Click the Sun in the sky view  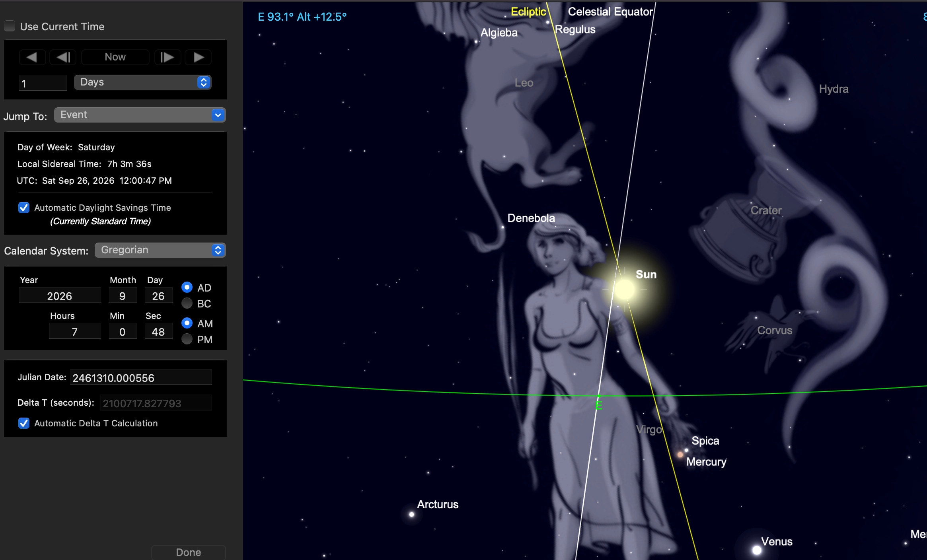tap(624, 289)
